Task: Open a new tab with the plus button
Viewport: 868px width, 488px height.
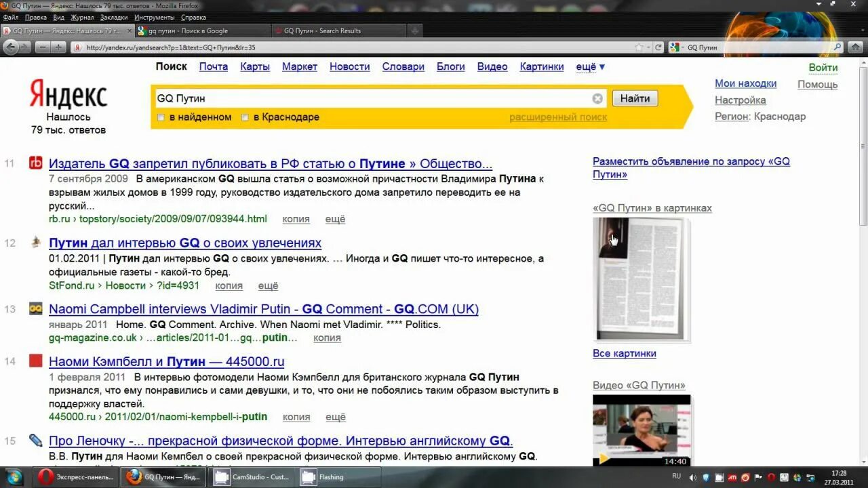Action: pos(415,30)
